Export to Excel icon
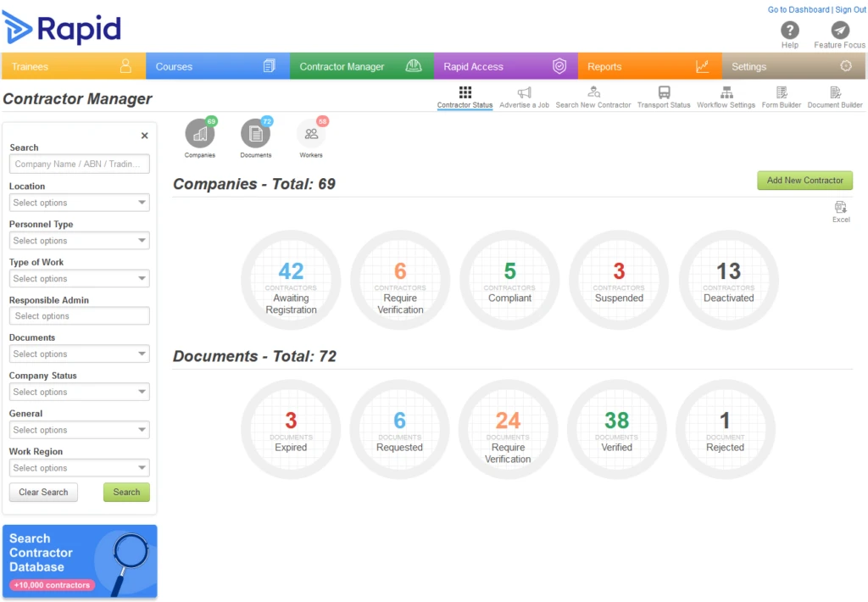 coord(840,208)
